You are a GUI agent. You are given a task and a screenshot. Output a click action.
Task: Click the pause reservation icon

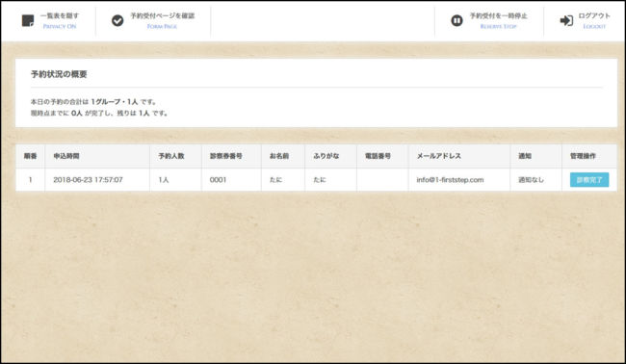tap(456, 20)
